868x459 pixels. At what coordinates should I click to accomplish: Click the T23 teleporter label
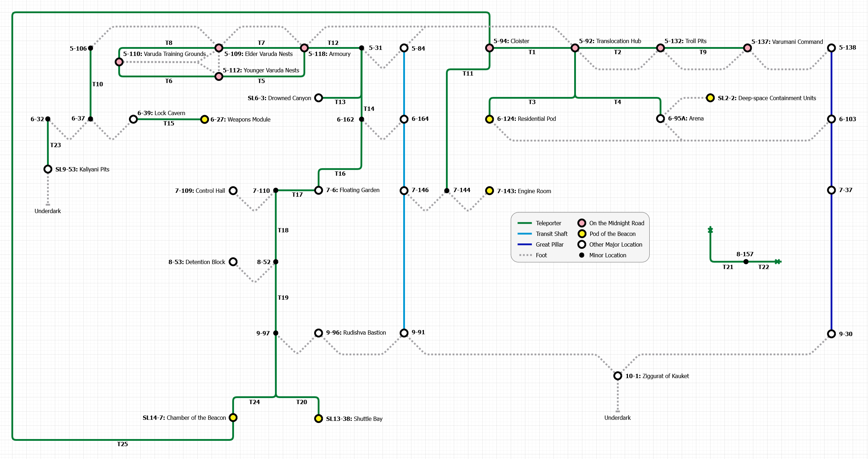[55, 145]
